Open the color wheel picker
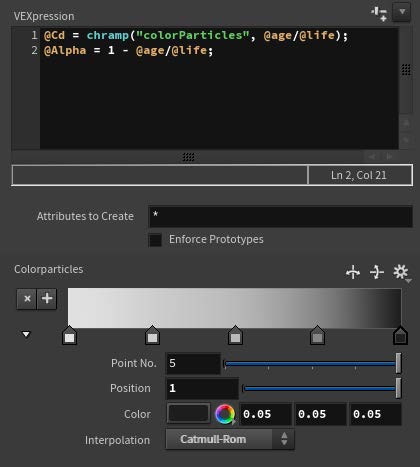The height and width of the screenshot is (467, 420). point(225,414)
